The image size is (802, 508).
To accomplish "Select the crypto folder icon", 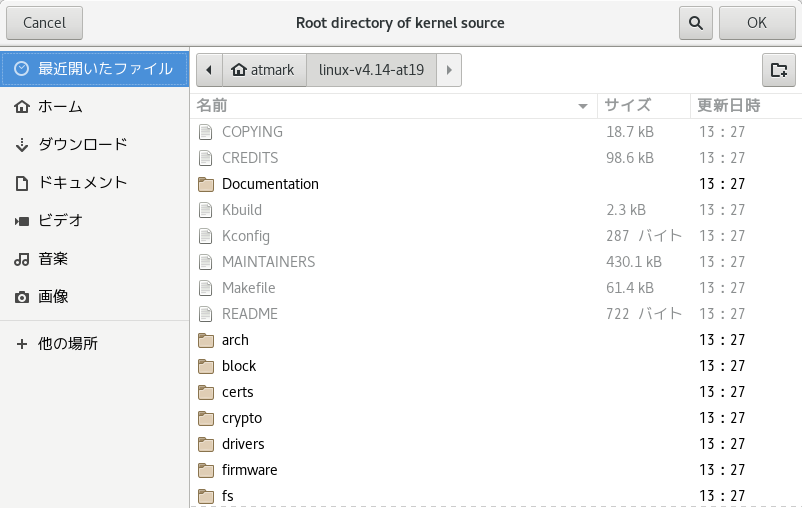I will (x=206, y=418).
